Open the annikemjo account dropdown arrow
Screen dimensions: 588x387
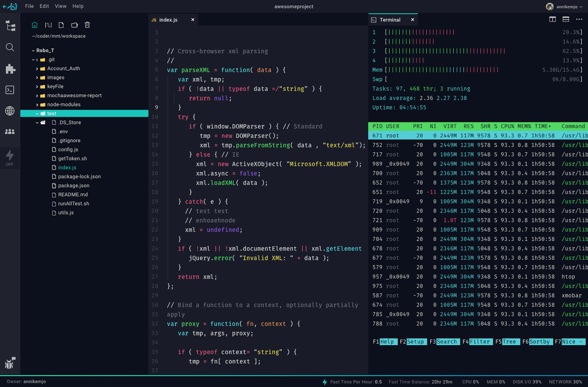581,7
